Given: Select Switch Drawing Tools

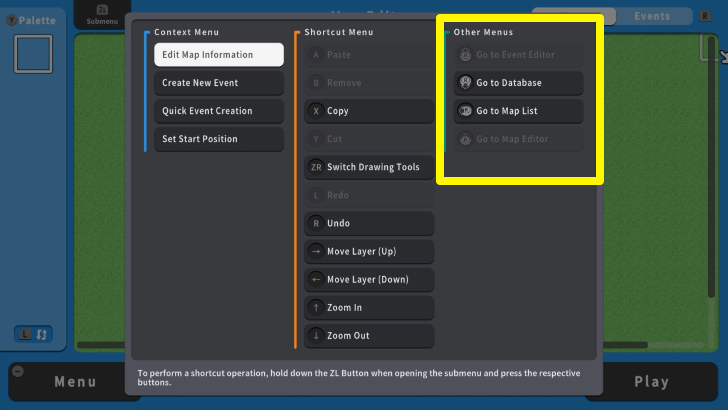Looking at the screenshot, I should click(369, 167).
